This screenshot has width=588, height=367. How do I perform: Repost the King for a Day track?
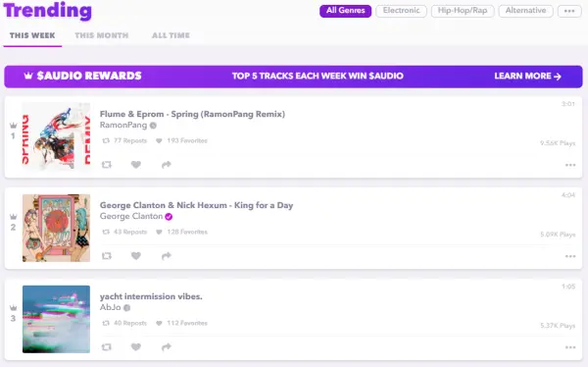pos(107,256)
